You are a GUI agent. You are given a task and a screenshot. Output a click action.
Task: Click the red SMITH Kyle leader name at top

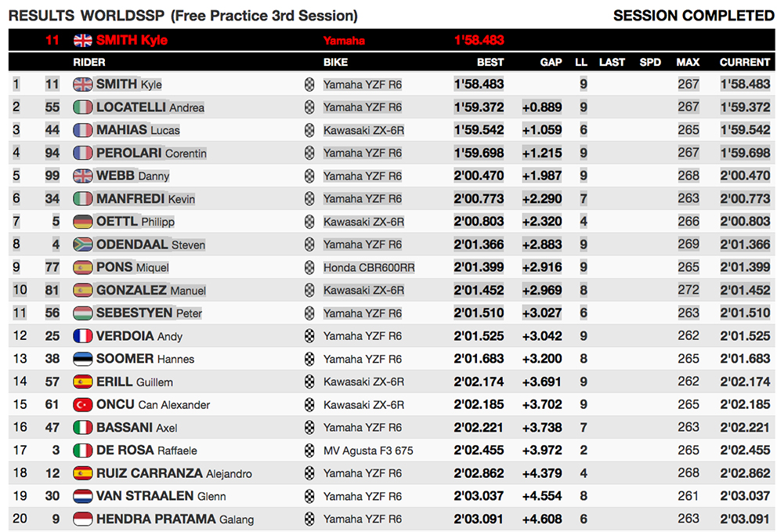(132, 40)
